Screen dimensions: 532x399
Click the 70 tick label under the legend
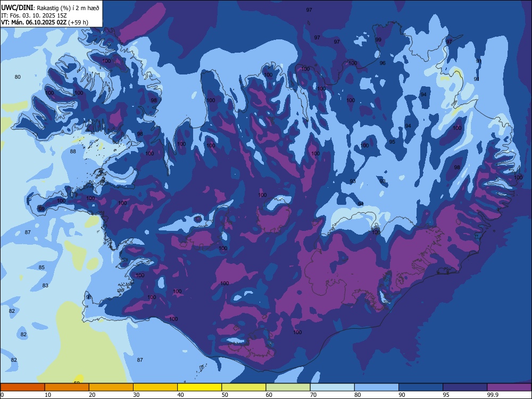pyautogui.click(x=313, y=395)
